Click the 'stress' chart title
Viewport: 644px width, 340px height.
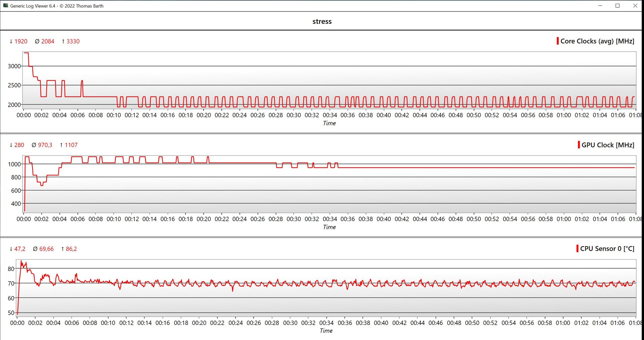coord(322,21)
